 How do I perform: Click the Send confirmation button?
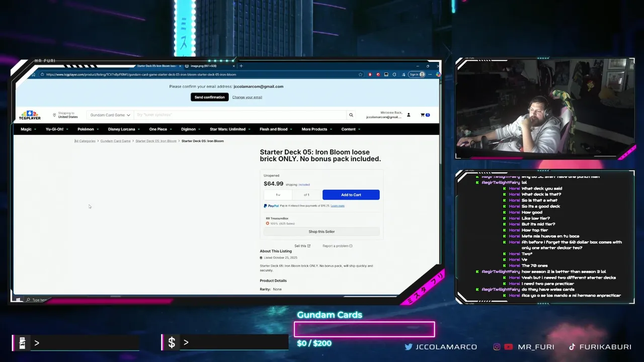209,97
